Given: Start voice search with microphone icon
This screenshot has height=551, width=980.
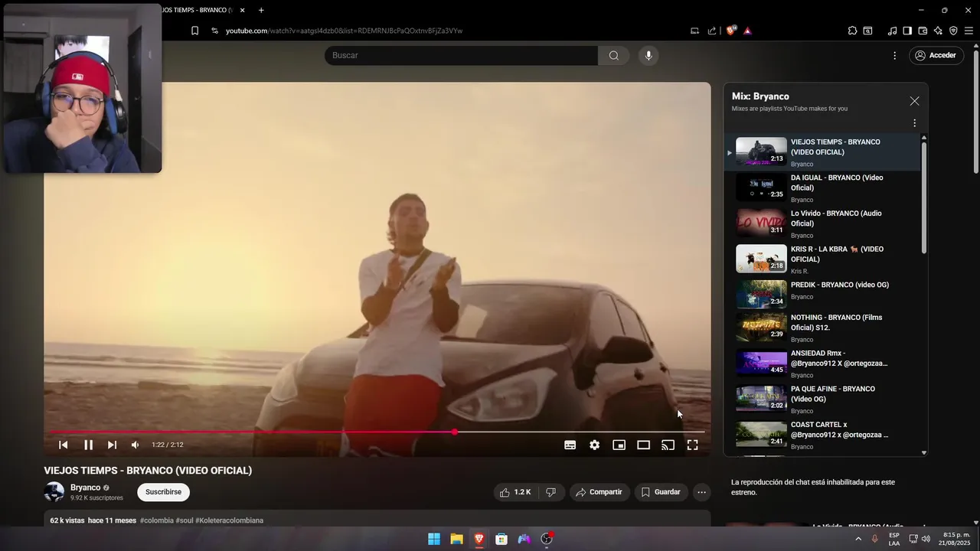Looking at the screenshot, I should coord(648,55).
